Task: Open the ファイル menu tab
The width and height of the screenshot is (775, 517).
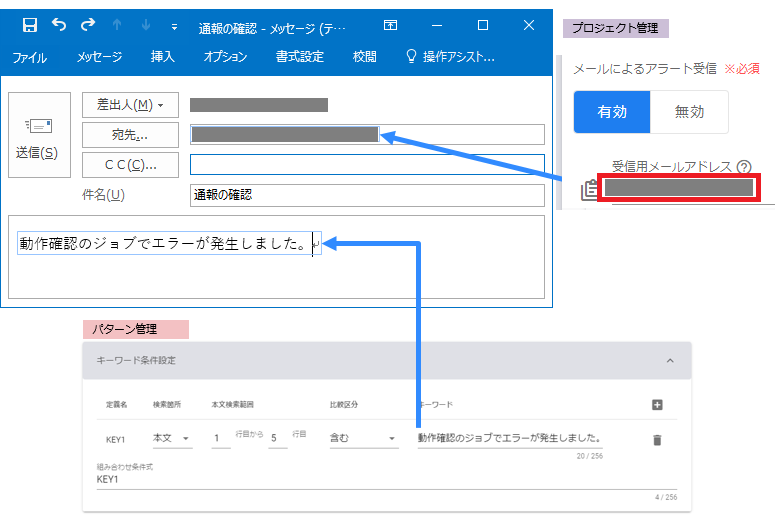Action: [29, 57]
